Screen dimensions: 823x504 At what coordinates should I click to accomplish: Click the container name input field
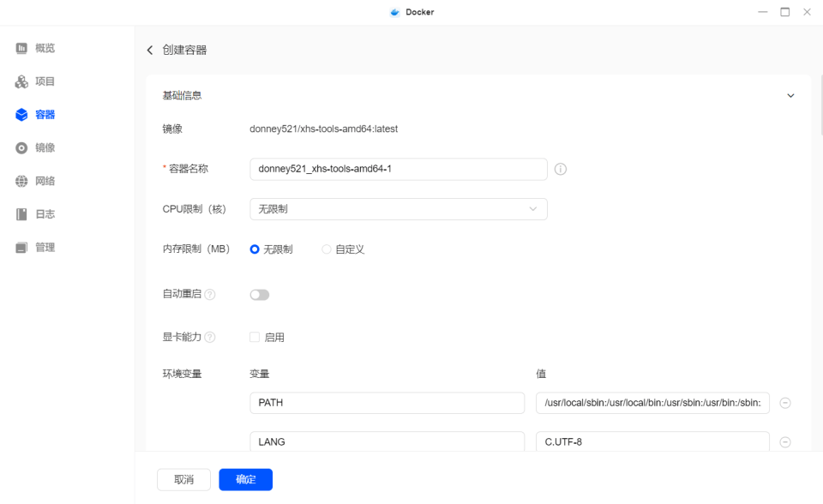(398, 169)
